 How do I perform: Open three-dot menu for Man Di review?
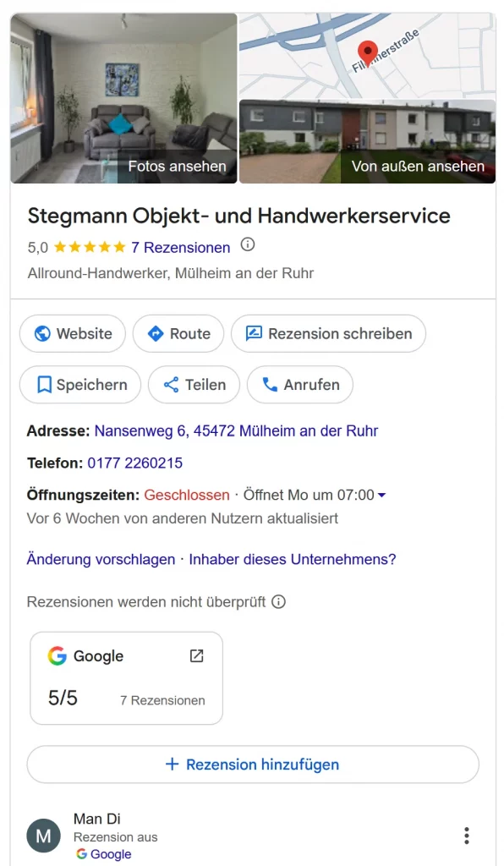467,836
